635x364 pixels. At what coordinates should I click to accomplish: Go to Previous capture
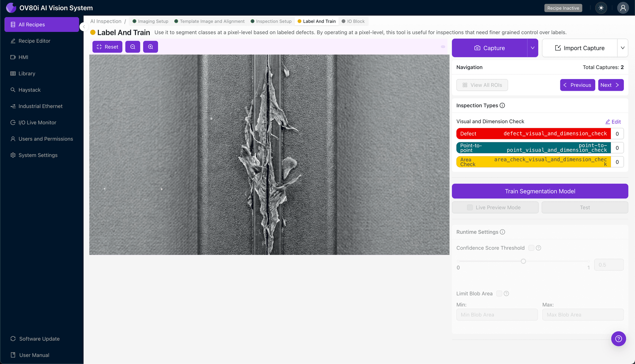coord(577,85)
